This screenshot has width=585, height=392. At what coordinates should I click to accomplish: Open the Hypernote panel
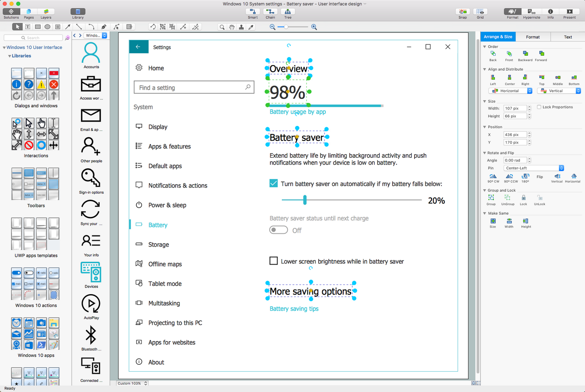pyautogui.click(x=532, y=14)
